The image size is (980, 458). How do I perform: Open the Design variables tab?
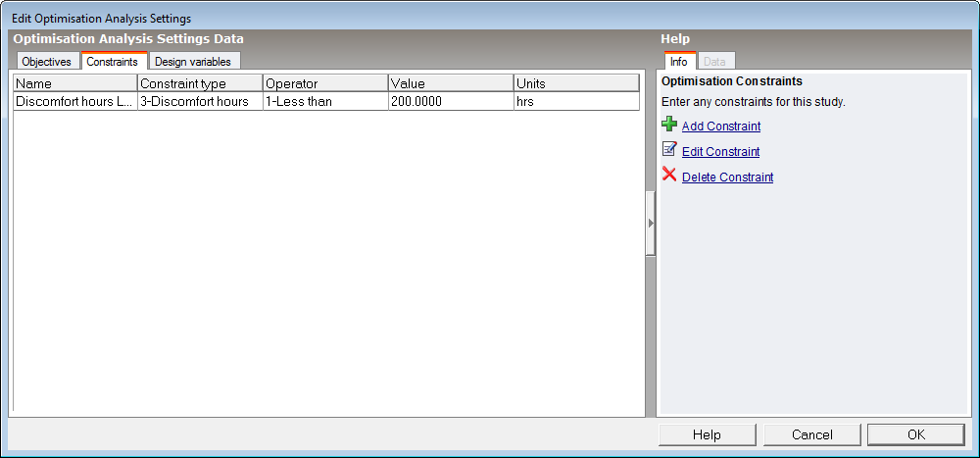pos(192,62)
